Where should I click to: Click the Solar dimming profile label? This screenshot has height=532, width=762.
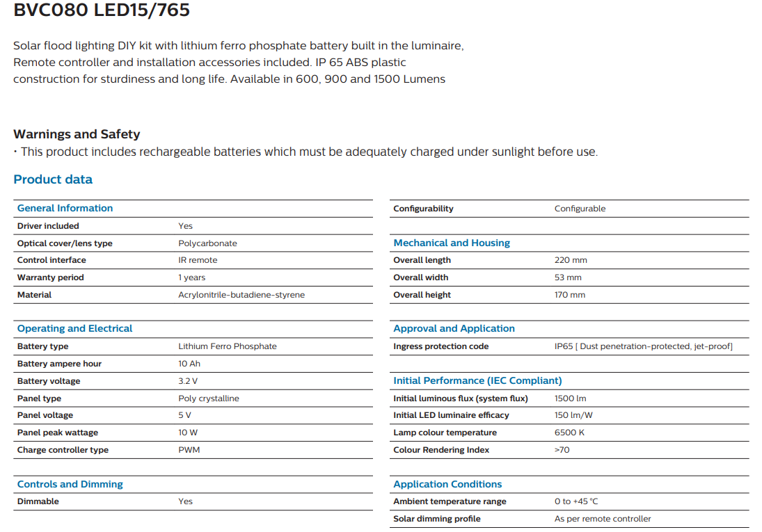[x=436, y=519]
